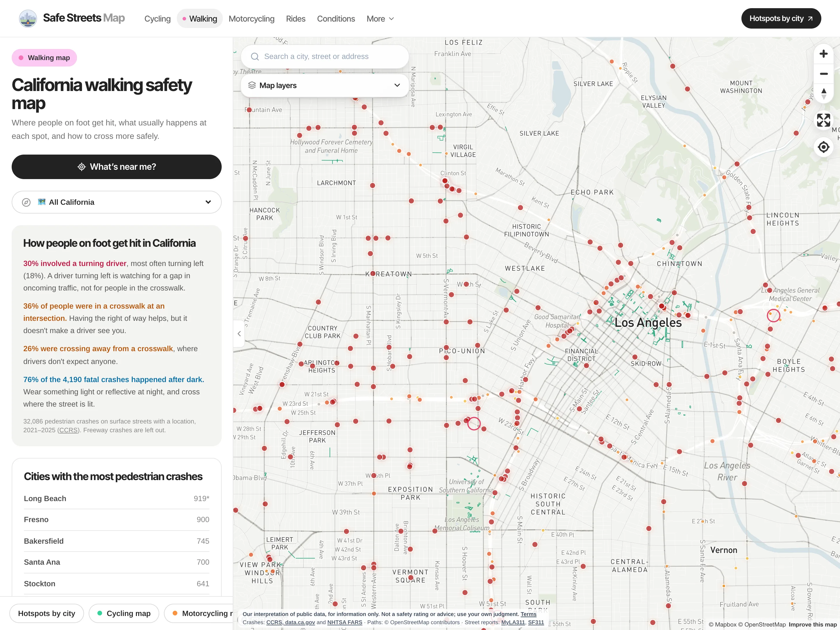Image resolution: width=840 pixels, height=630 pixels.
Task: Click the stacked layers icon in Map layers
Action: coord(252,85)
